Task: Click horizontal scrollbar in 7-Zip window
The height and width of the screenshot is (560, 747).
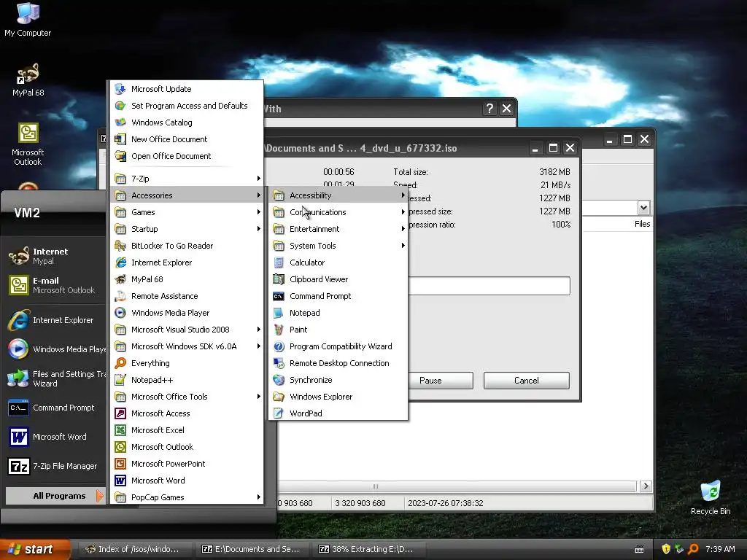Action: 457,486
